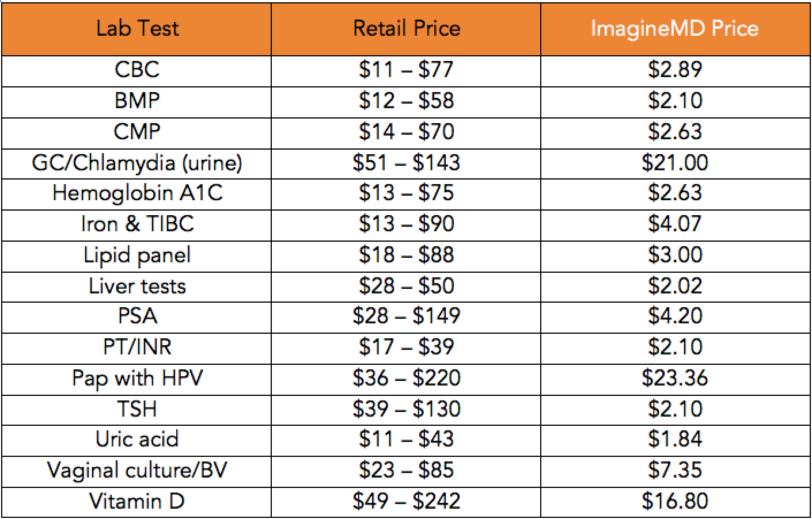Click the Lab Test column header

point(136,28)
